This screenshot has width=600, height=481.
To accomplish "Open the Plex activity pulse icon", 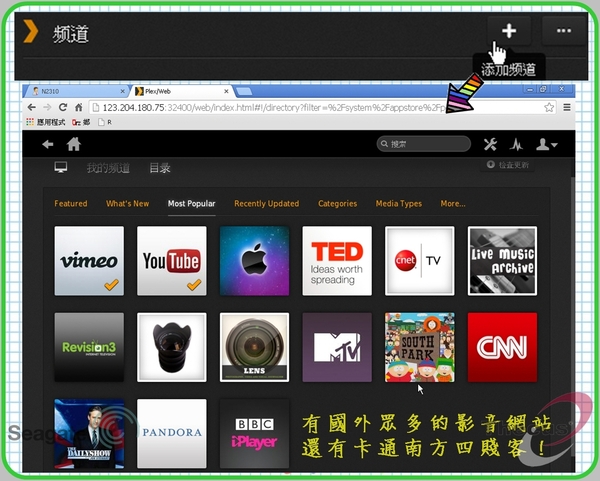I will (516, 144).
